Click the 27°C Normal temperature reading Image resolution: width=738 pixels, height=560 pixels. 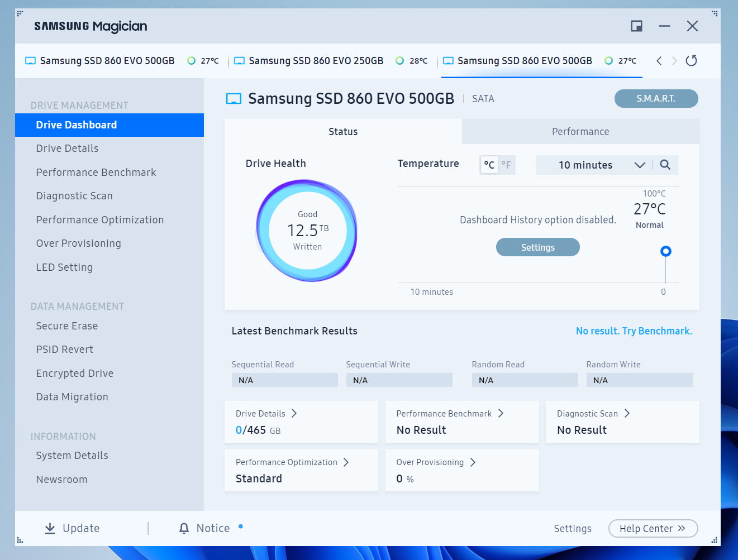[x=650, y=215]
